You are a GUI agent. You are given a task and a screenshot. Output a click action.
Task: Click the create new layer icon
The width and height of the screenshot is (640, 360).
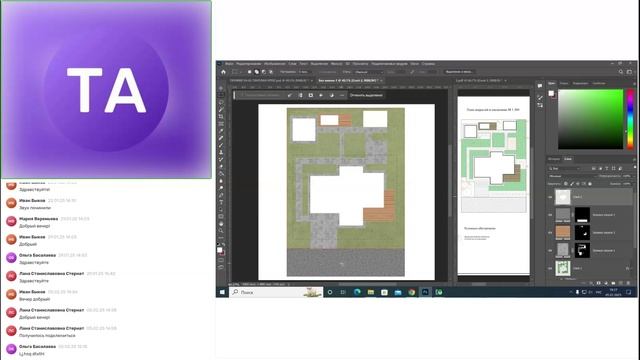coord(621,282)
